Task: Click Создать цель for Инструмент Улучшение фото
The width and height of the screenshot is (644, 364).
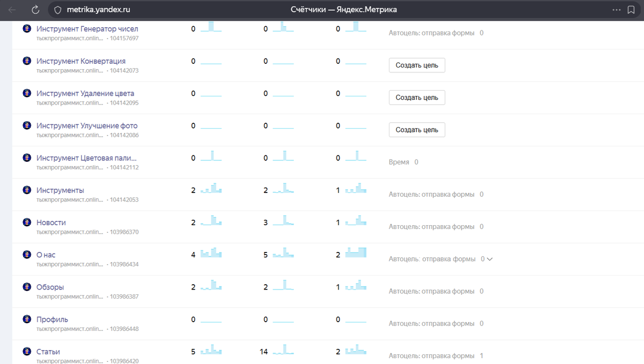Action: tap(417, 130)
